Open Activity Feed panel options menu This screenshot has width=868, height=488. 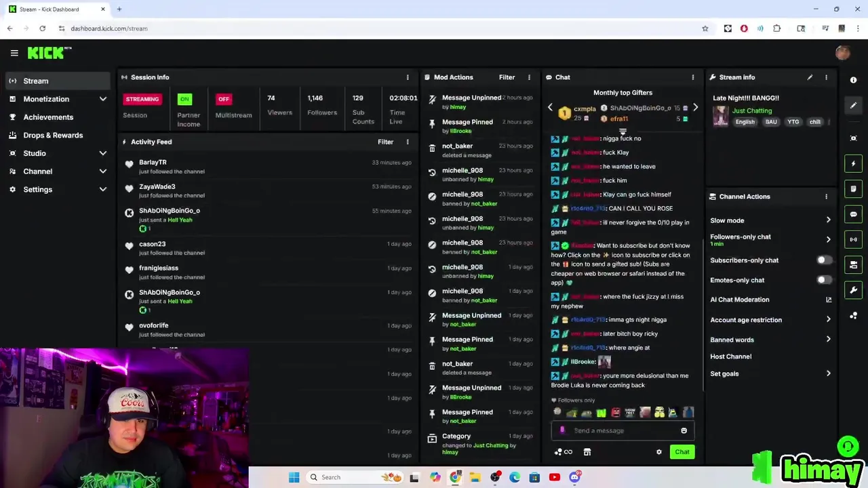point(408,142)
